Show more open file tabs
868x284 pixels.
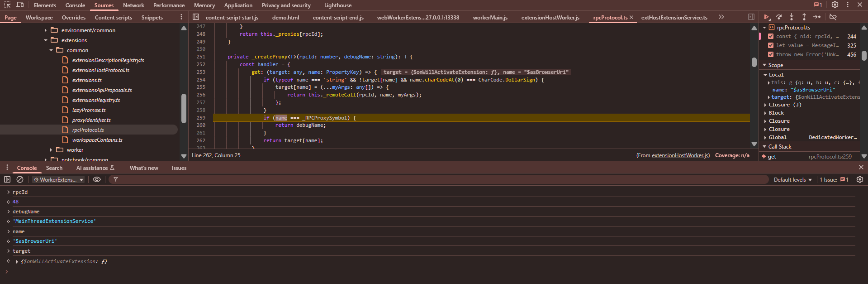click(721, 17)
